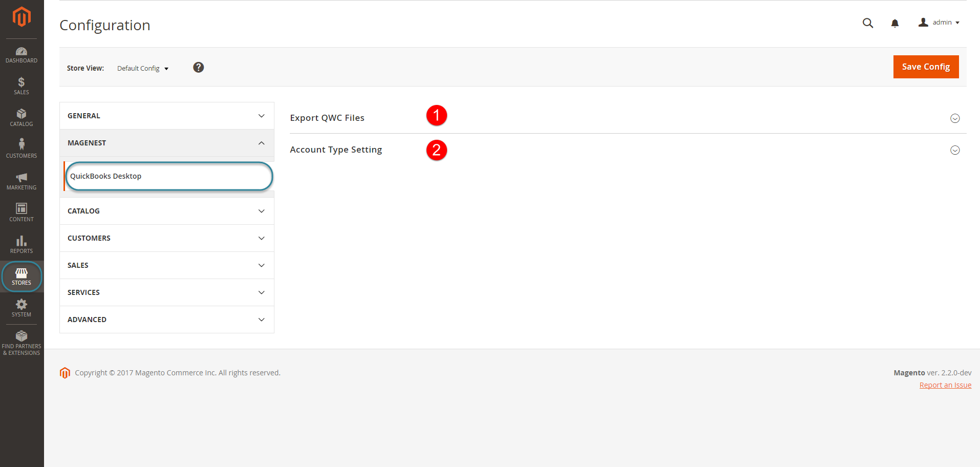This screenshot has height=467, width=980.
Task: Click the Store View help question mark
Action: coord(199,68)
